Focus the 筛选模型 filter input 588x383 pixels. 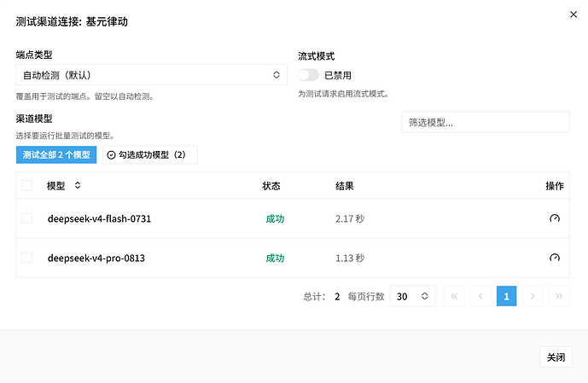(486, 122)
